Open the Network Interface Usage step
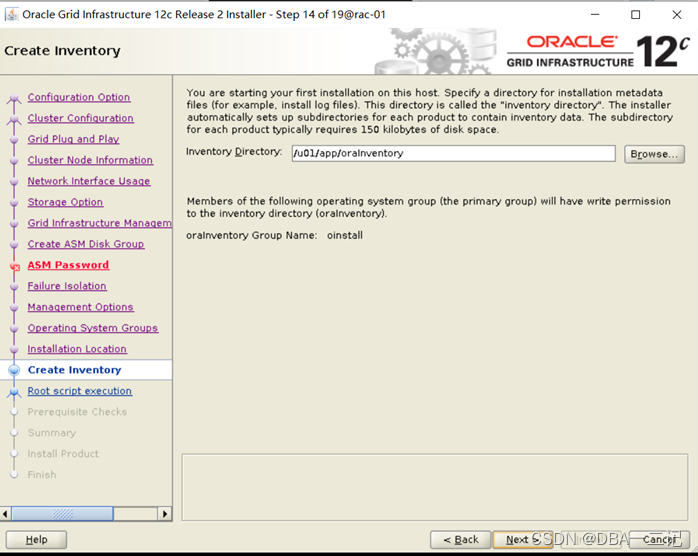 89,181
